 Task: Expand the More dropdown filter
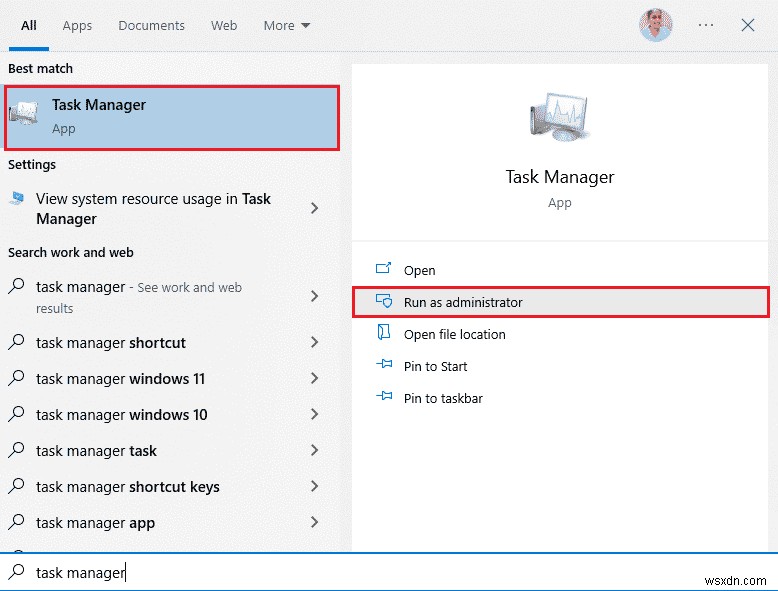pyautogui.click(x=287, y=25)
